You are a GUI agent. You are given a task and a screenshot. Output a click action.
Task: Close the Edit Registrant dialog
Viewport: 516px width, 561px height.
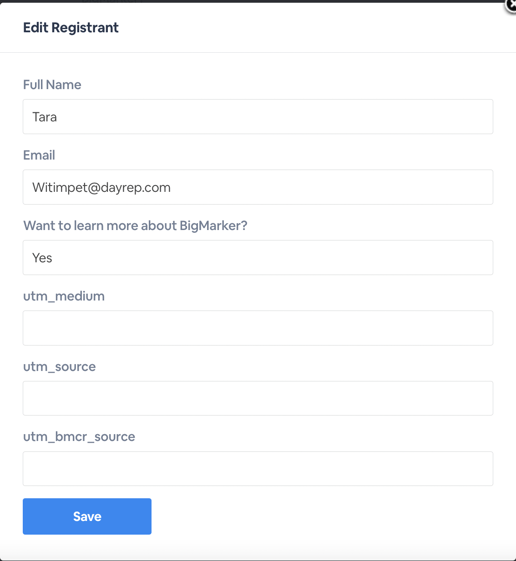coord(511,5)
